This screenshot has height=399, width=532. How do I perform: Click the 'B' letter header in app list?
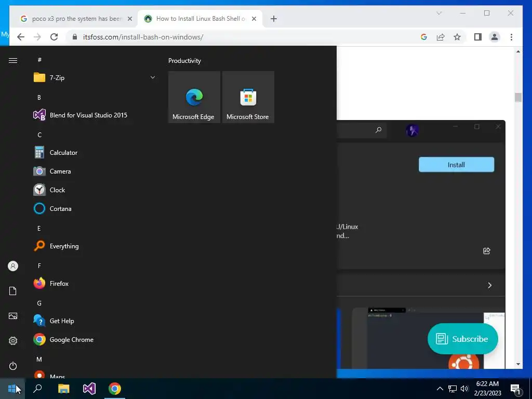click(39, 97)
